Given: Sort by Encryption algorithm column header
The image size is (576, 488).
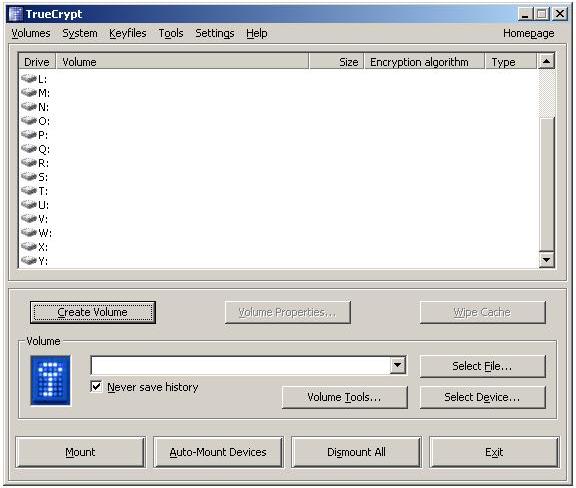Looking at the screenshot, I should click(425, 62).
